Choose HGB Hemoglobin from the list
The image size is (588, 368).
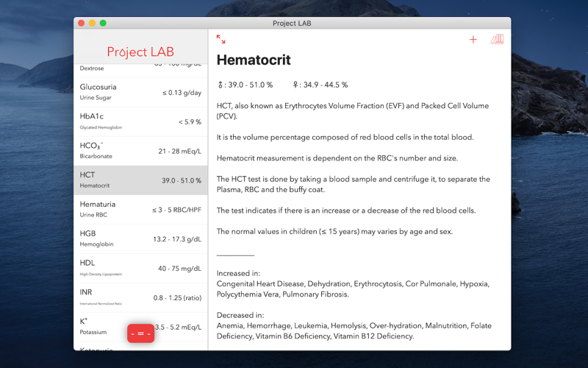pyautogui.click(x=140, y=239)
